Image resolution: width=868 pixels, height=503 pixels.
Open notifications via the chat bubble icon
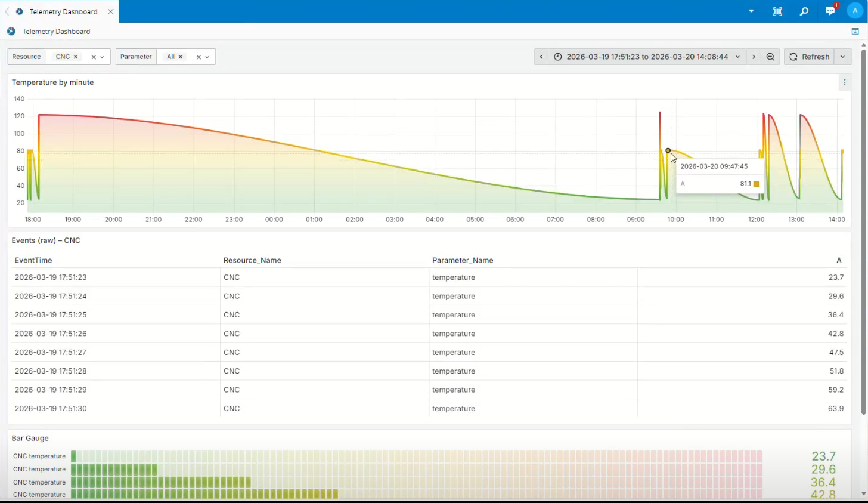830,11
